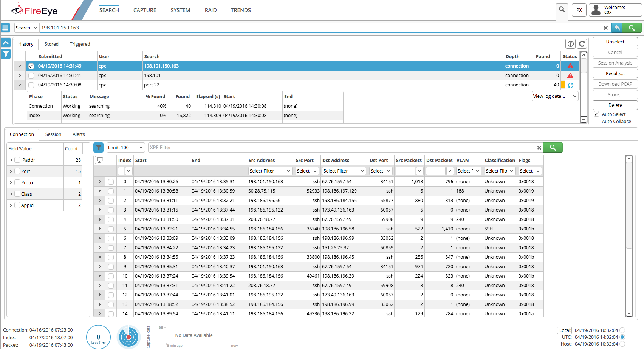Switch to the Session tab

click(53, 134)
